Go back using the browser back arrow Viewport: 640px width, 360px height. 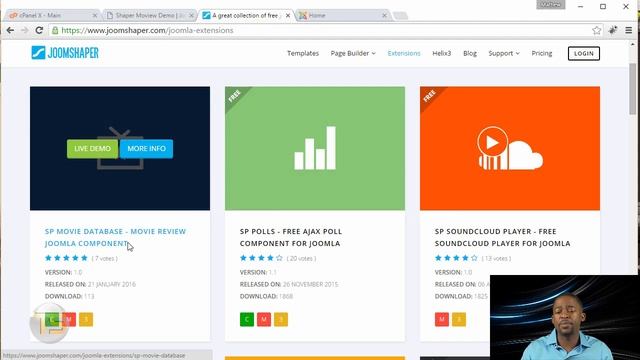pos(10,30)
